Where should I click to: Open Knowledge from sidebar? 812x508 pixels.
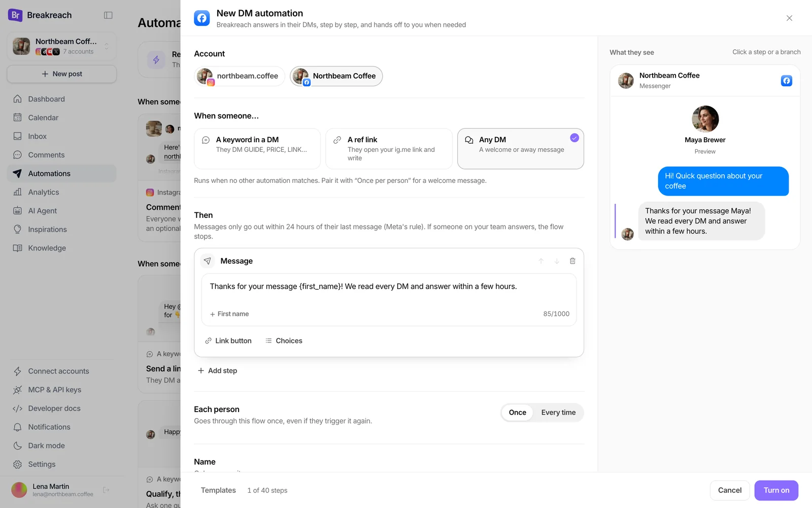point(61,248)
